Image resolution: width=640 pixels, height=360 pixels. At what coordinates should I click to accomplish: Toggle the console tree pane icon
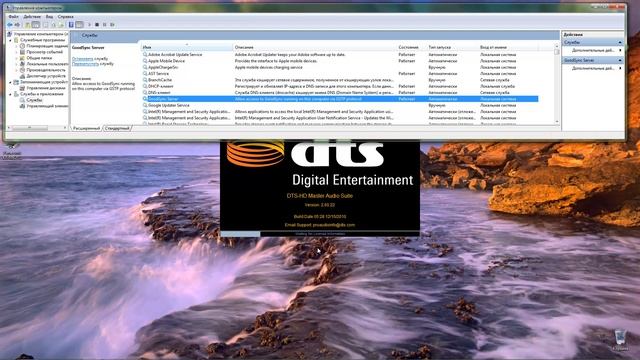tap(36, 25)
